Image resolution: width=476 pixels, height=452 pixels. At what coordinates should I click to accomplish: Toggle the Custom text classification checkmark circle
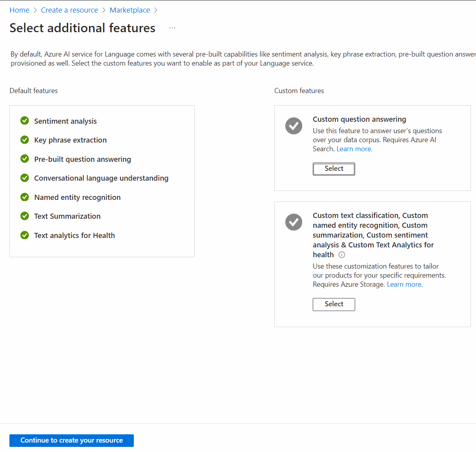pyautogui.click(x=294, y=222)
